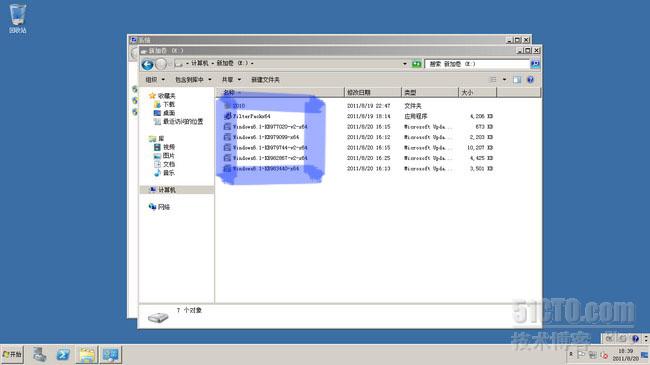The height and width of the screenshot is (365, 650).
Task: Click the KB979099 update file icon
Action: pyautogui.click(x=227, y=137)
